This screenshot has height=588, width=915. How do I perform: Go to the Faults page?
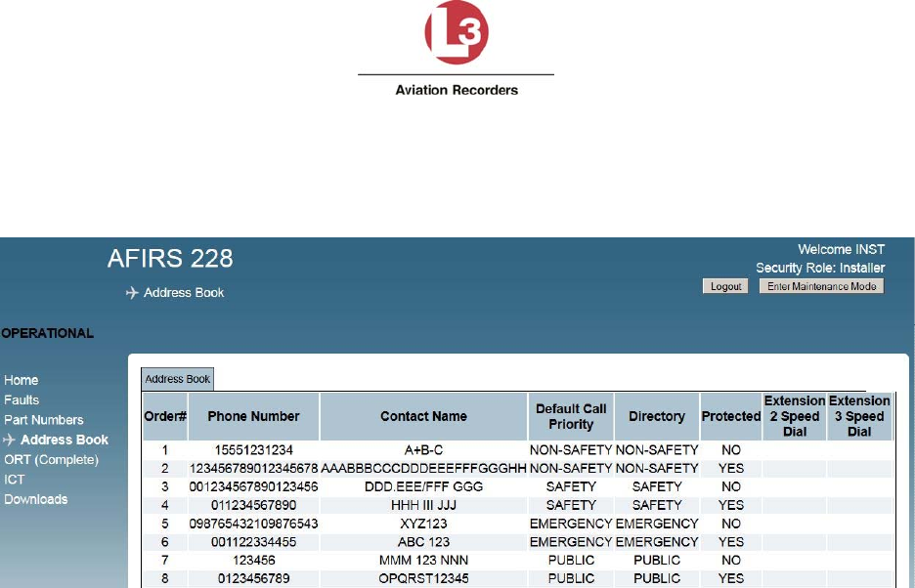point(22,399)
